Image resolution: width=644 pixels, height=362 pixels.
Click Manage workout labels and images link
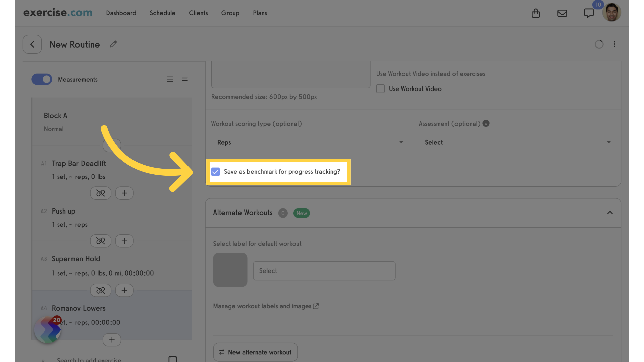(x=266, y=306)
